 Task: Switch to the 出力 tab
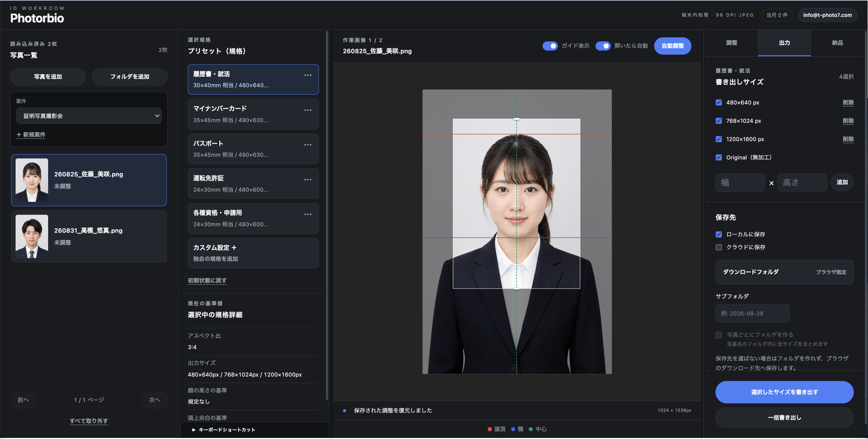(x=784, y=43)
